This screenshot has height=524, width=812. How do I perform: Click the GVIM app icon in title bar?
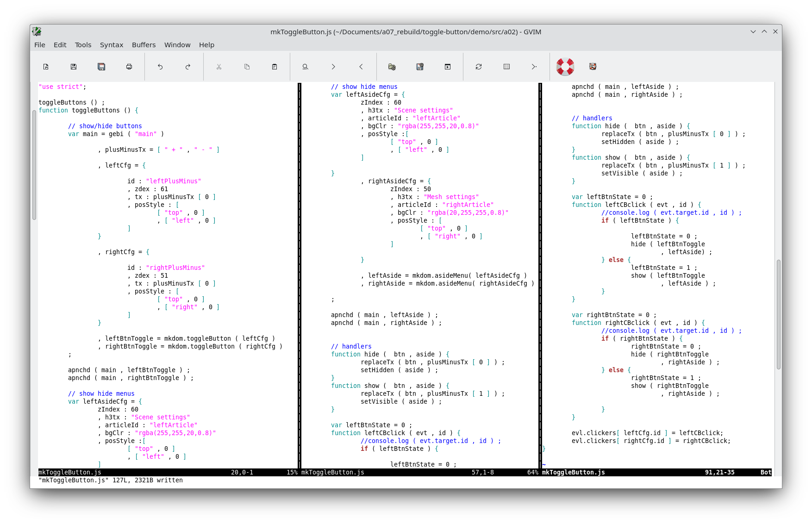(37, 31)
